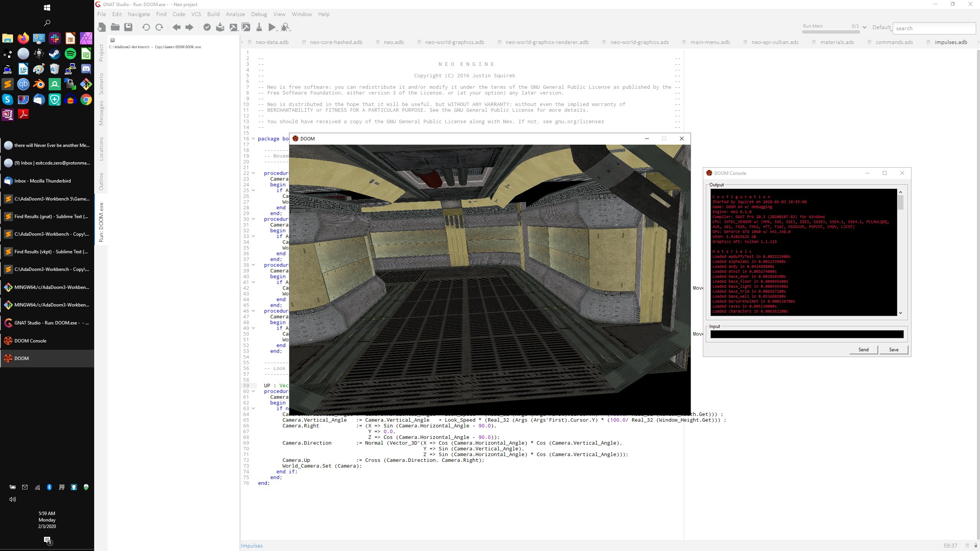Image resolution: width=980 pixels, height=551 pixels.
Task: Open a file with the folder icon
Action: 115,27
